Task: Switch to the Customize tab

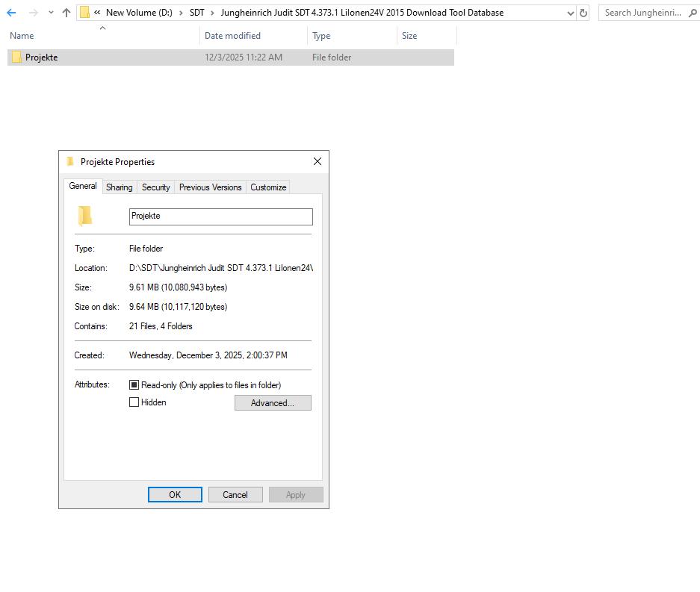Action: click(267, 187)
